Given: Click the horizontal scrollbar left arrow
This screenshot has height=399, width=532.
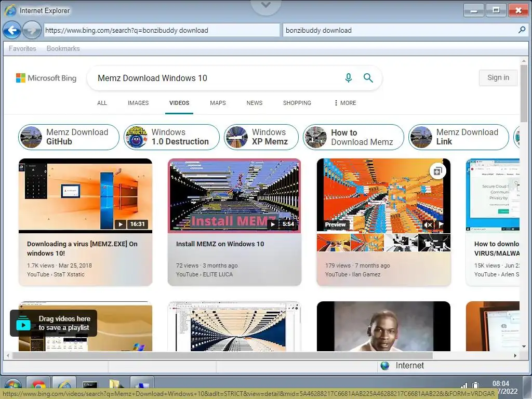Looking at the screenshot, I should [8, 355].
